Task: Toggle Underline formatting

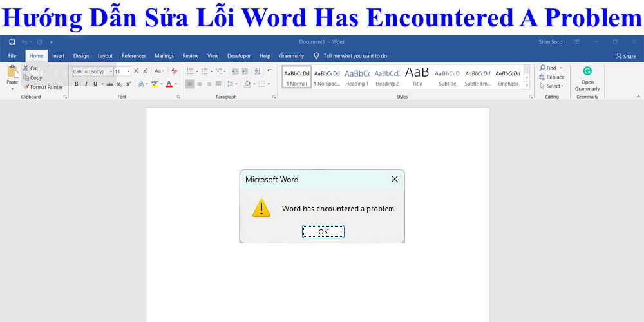Action: tap(95, 84)
